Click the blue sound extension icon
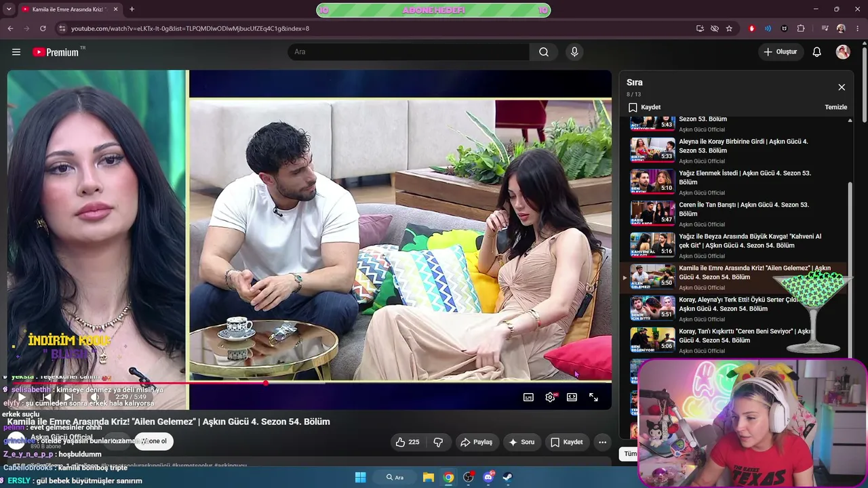Screen dimensions: 868x488 768,28
